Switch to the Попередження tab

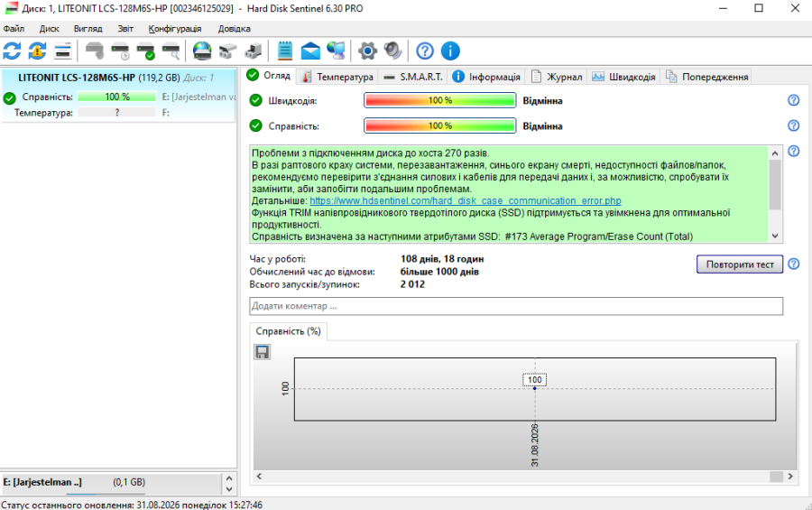(706, 77)
